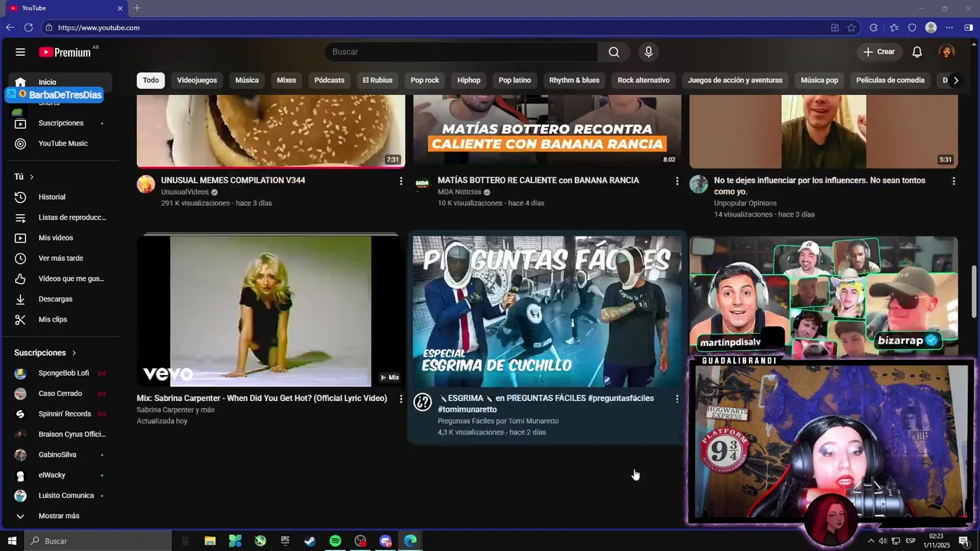This screenshot has width=980, height=551.
Task: Click the magnifier search button
Action: tap(614, 52)
